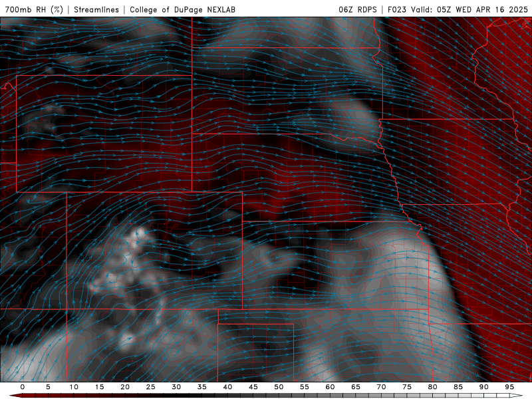Screen dimensions: 532x399
Task: Select the "40" legend value
Action: [x=227, y=387]
